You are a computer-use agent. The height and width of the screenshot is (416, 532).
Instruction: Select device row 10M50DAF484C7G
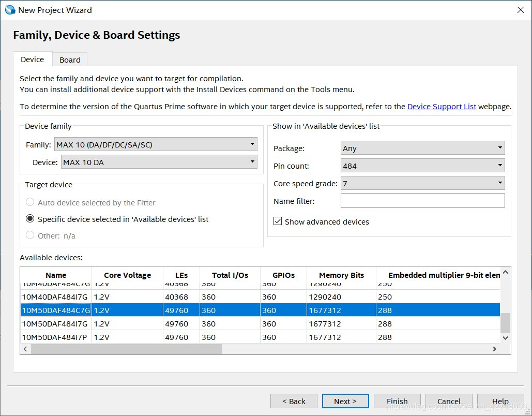[x=260, y=310]
